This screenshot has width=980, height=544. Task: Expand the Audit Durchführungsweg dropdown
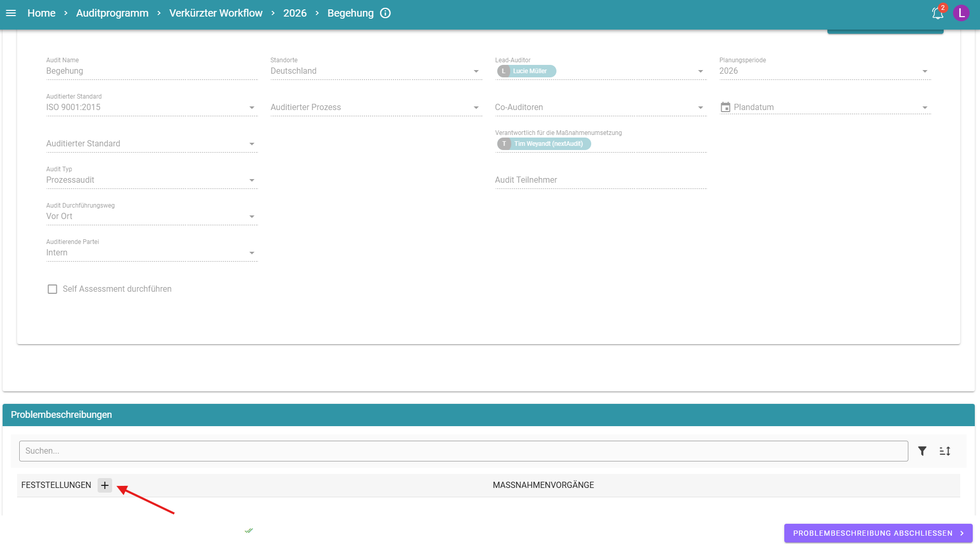252,216
